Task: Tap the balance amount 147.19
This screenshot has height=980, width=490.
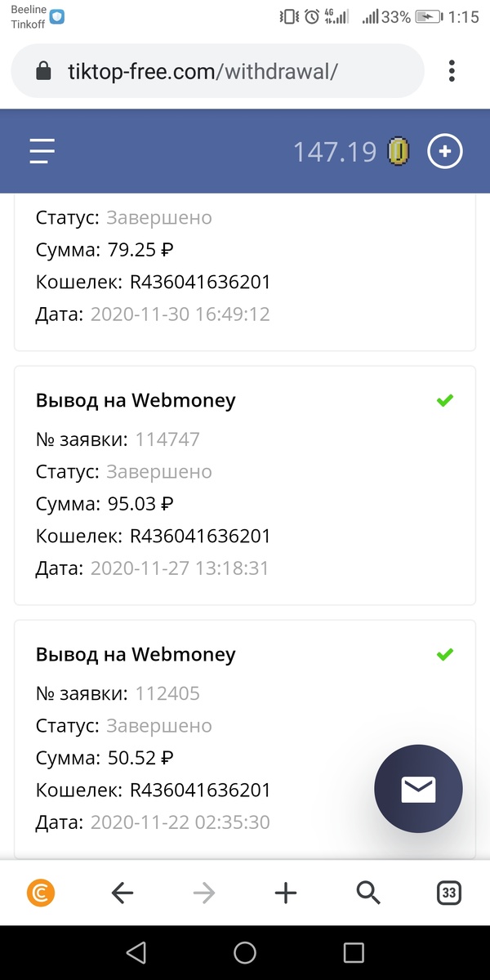Action: (x=338, y=150)
